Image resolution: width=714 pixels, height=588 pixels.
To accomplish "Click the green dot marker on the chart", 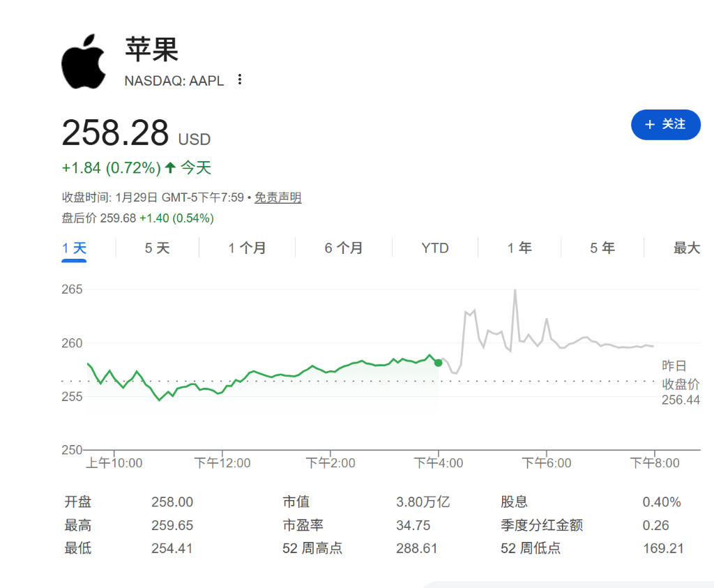I will [439, 363].
